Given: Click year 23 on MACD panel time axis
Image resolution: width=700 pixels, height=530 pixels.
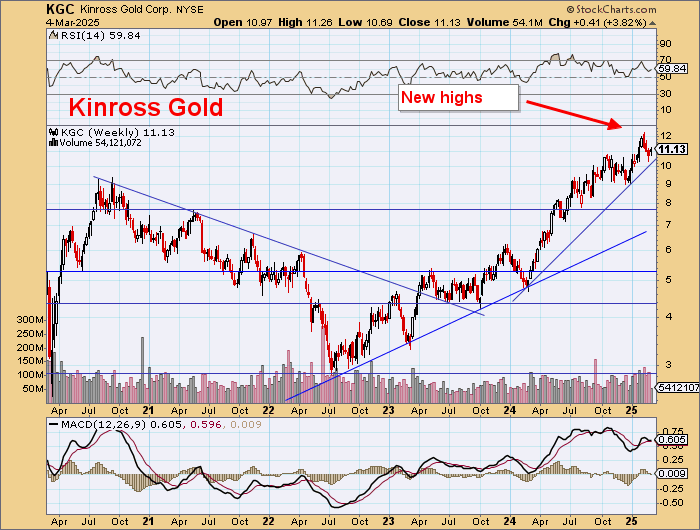Looking at the screenshot, I should coord(389,522).
